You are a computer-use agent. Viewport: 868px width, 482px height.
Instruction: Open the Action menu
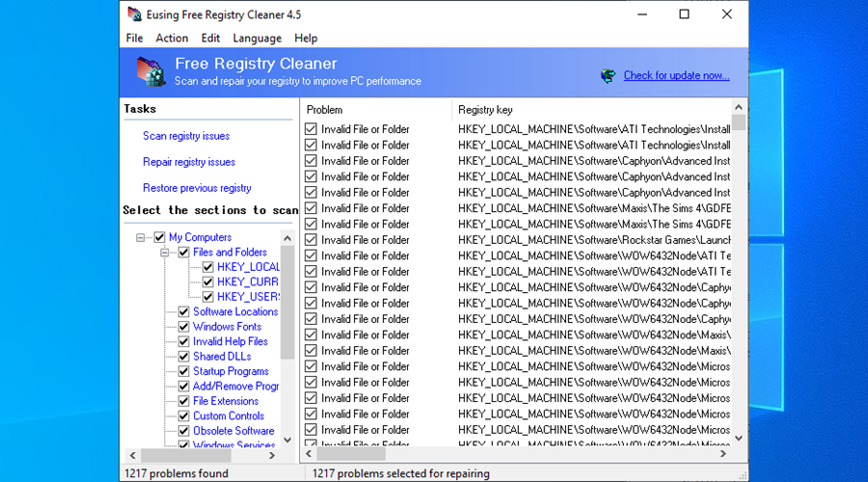point(172,38)
